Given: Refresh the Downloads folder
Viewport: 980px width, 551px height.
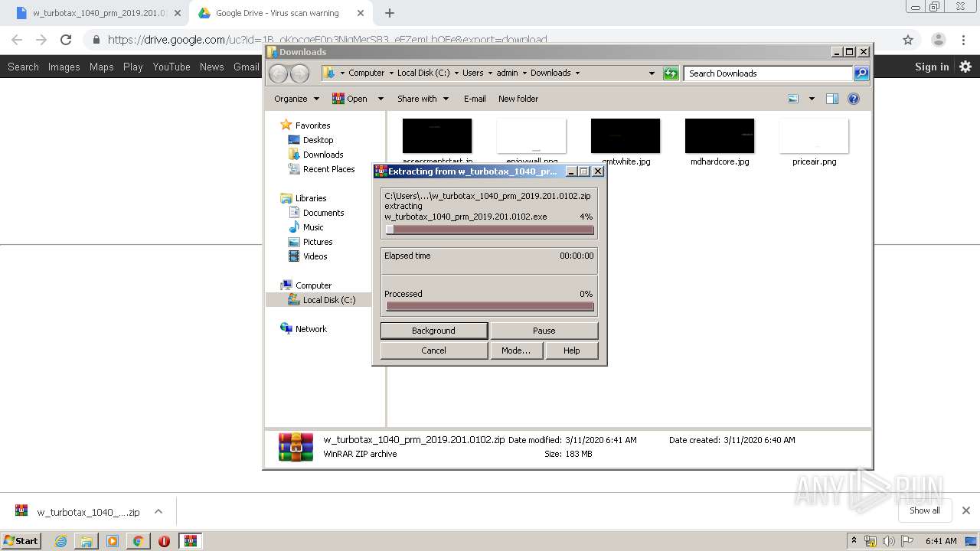Looking at the screenshot, I should (x=671, y=73).
